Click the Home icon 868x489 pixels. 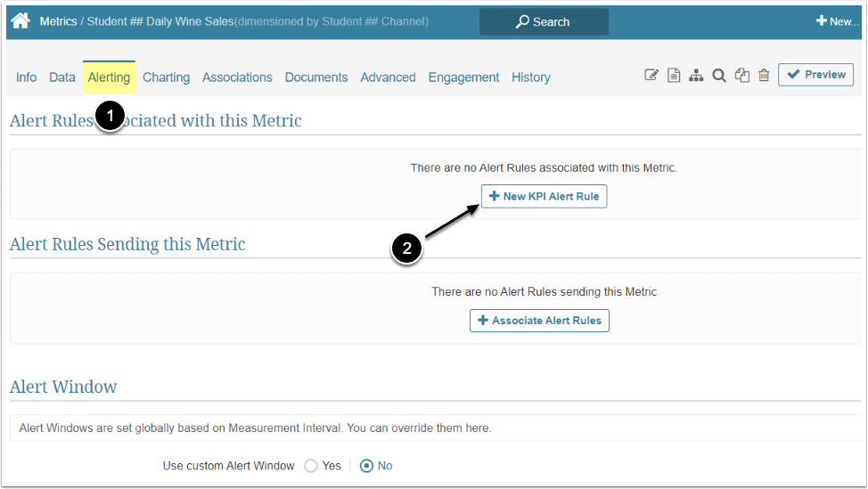point(20,20)
